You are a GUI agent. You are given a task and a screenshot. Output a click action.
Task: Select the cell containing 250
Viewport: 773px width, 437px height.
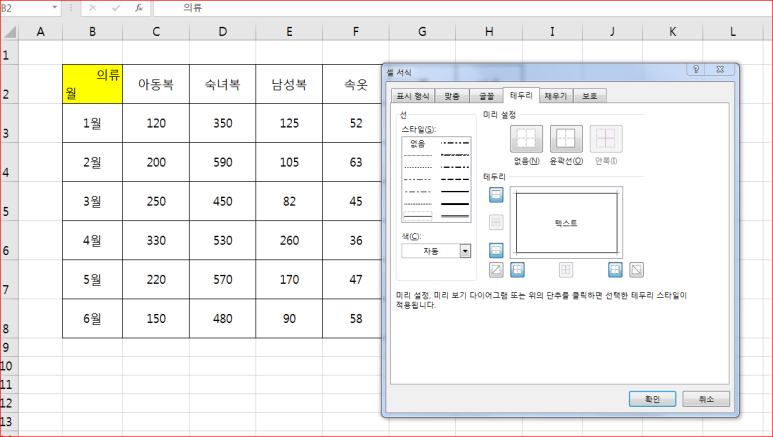(156, 201)
